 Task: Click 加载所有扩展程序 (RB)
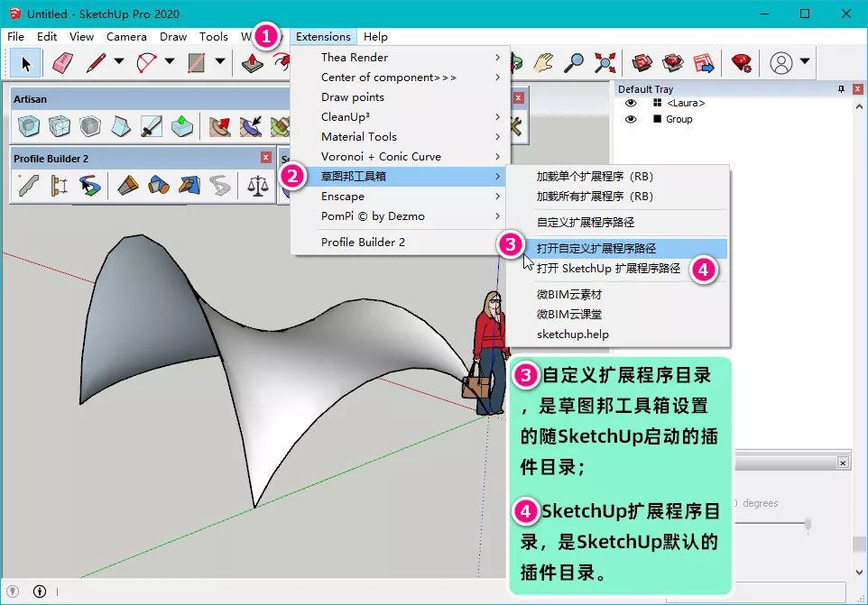pyautogui.click(x=617, y=197)
